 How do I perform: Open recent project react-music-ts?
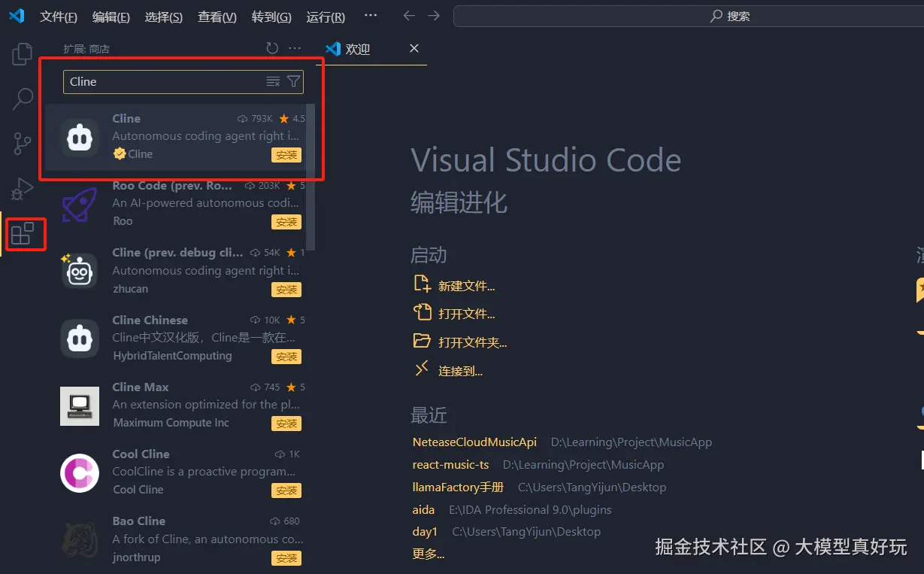click(450, 465)
